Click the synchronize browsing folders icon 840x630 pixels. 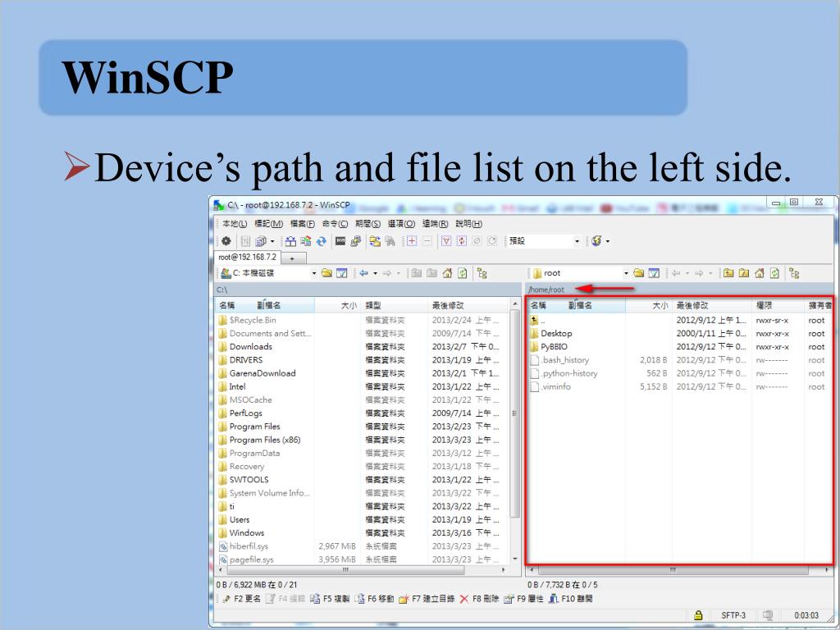[x=374, y=241]
